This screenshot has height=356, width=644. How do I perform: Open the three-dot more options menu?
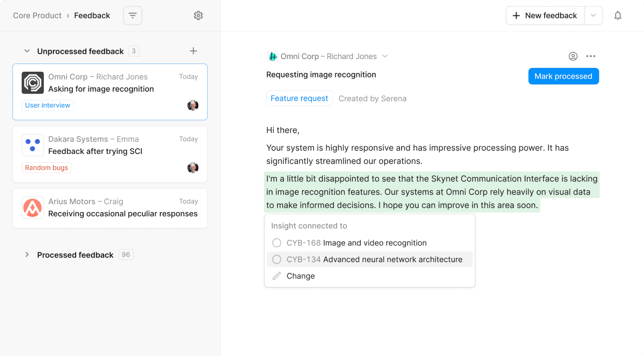click(591, 56)
